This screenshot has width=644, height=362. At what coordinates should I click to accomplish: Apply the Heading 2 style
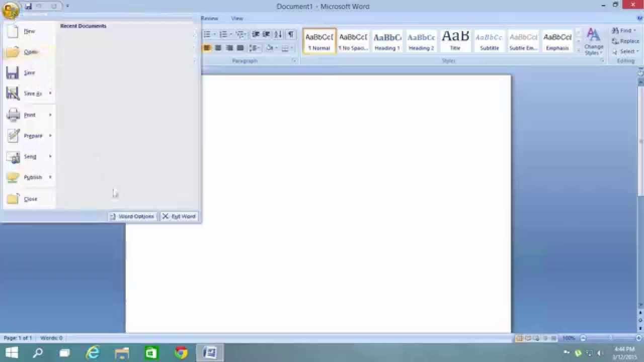click(x=422, y=41)
